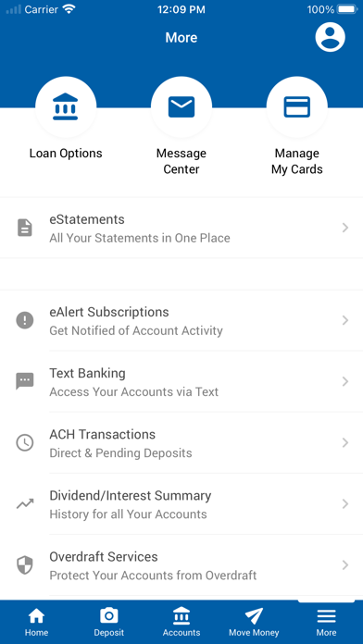
Task: Tap the Overdraft Services shield icon
Action: coord(25,565)
